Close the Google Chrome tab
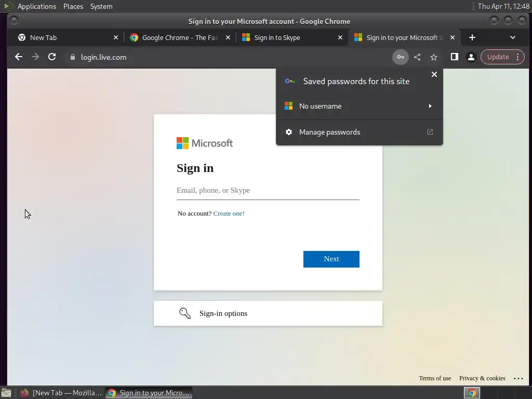 coord(228,37)
